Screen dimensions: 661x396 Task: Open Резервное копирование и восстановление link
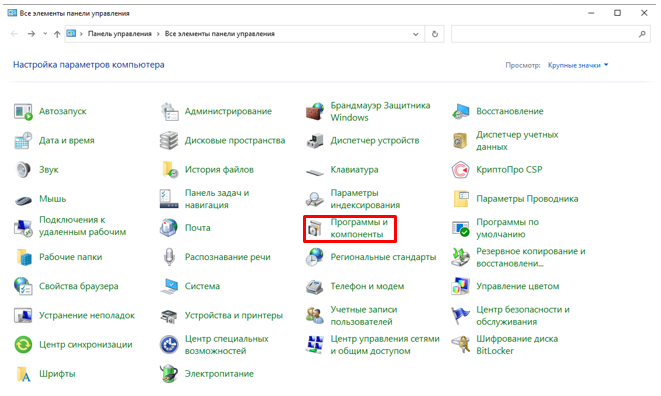coord(531,257)
